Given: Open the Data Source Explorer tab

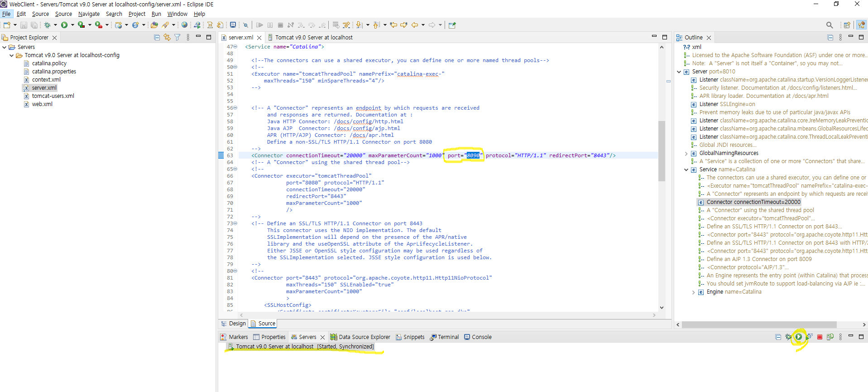Looking at the screenshot, I should coord(360,337).
